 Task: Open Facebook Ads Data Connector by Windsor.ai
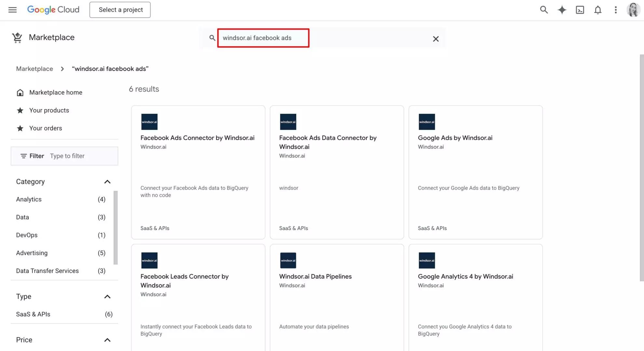[328, 142]
